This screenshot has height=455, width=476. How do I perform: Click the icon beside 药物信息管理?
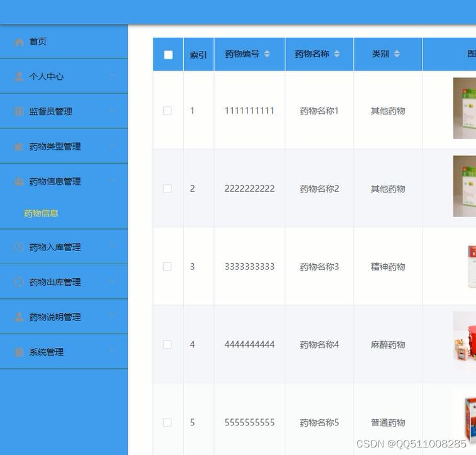[x=19, y=182]
